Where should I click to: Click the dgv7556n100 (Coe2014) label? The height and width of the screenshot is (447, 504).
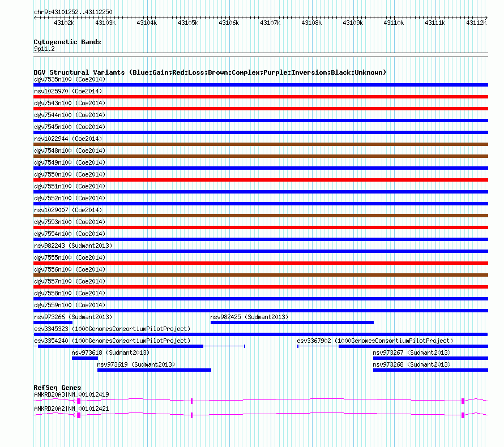[70, 269]
